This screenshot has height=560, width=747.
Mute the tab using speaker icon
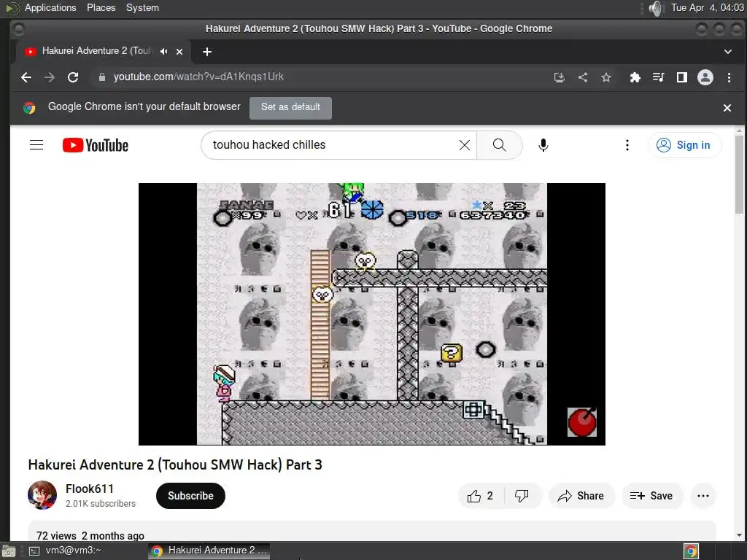[x=164, y=52]
